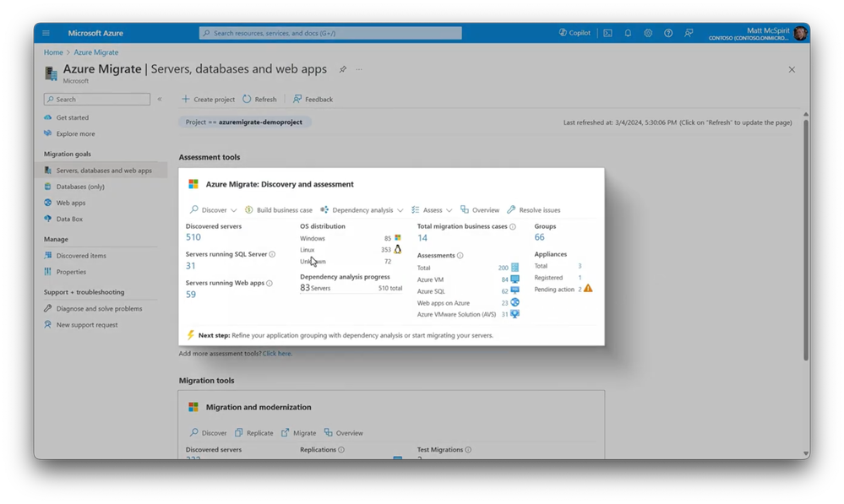Open Diagnose and solve problems
Image resolution: width=844 pixels, height=504 pixels.
click(101, 308)
